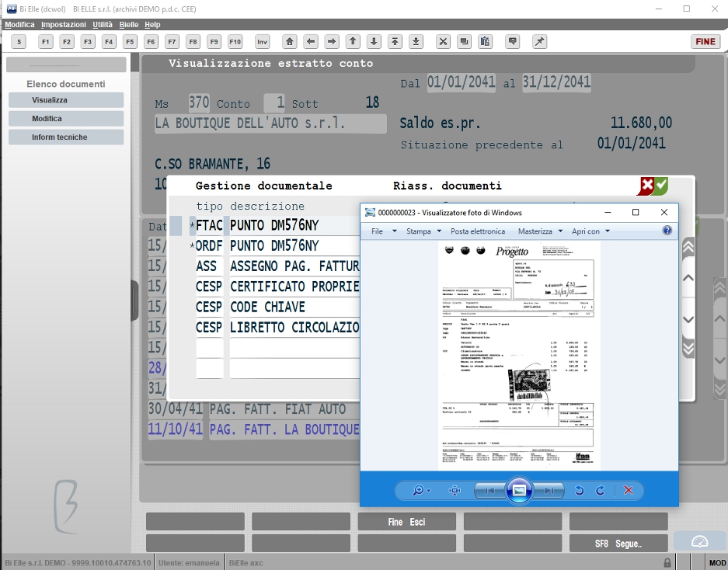This screenshot has height=570, width=728.
Task: Click Posta elettronica in the photo viewer
Action: click(x=478, y=231)
